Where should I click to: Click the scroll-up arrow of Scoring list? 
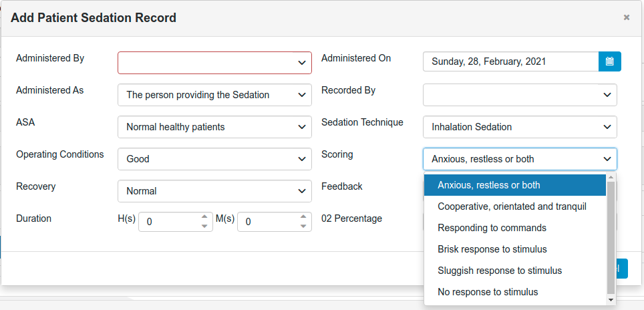611,177
